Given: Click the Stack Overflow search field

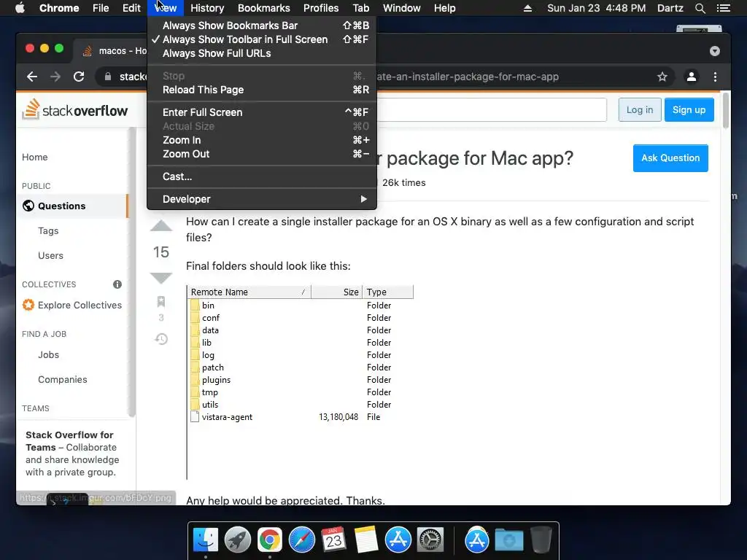Looking at the screenshot, I should point(492,109).
